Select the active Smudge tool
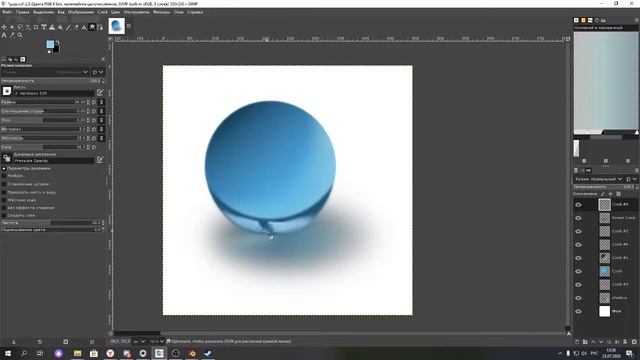Screen dimensions: 640x360 tap(92, 27)
